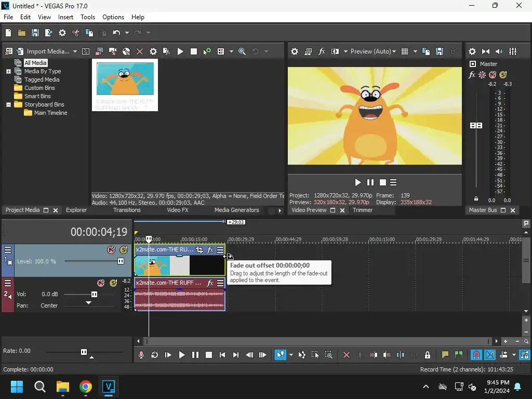Open Project Media views dropdown arrow
This screenshot has height=399, width=532.
point(231,51)
